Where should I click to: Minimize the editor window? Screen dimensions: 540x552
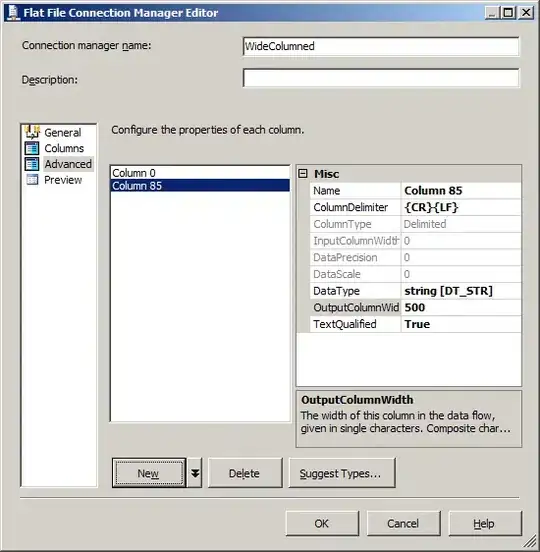pos(492,13)
